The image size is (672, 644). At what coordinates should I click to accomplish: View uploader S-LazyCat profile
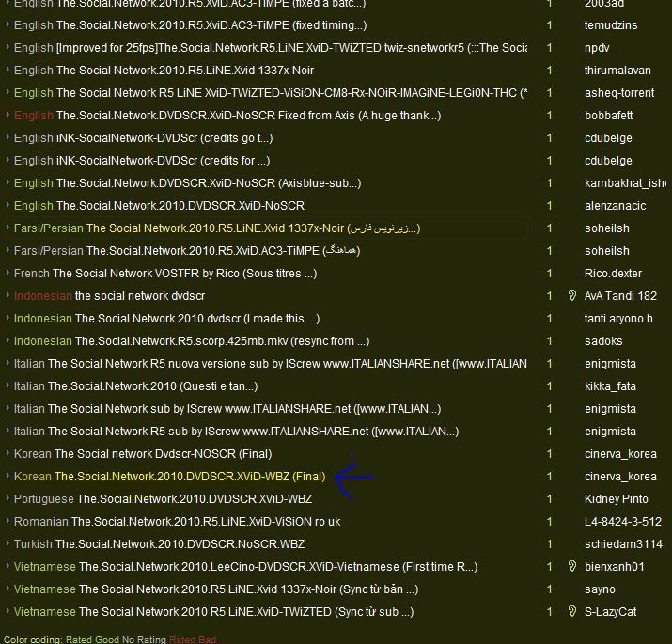611,612
